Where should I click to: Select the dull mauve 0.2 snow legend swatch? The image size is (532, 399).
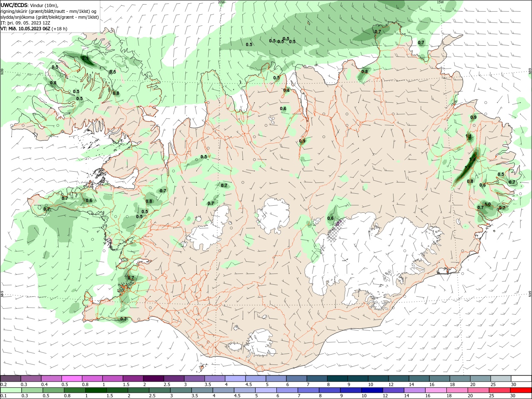coord(10,379)
